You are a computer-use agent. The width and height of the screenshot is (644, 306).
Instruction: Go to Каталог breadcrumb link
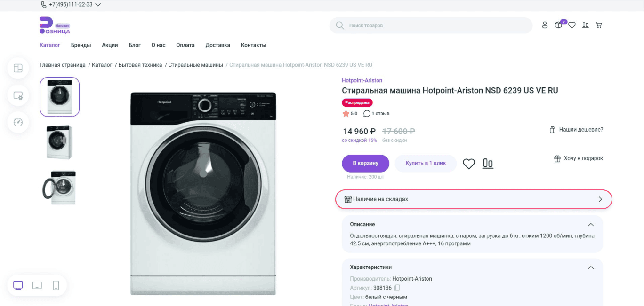click(x=102, y=65)
